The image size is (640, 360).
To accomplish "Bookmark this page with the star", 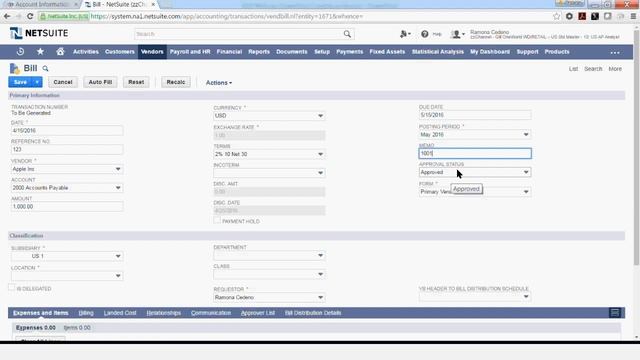I will point(556,16).
